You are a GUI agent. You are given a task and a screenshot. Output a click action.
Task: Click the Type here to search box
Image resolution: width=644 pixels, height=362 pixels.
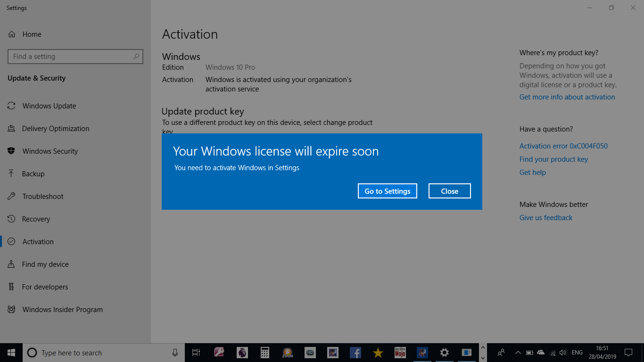pyautogui.click(x=104, y=353)
